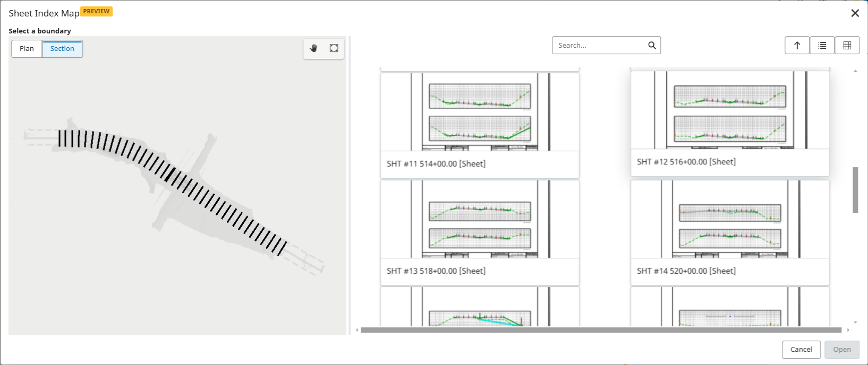868x365 pixels.
Task: Select the pan hand tool
Action: [x=313, y=48]
